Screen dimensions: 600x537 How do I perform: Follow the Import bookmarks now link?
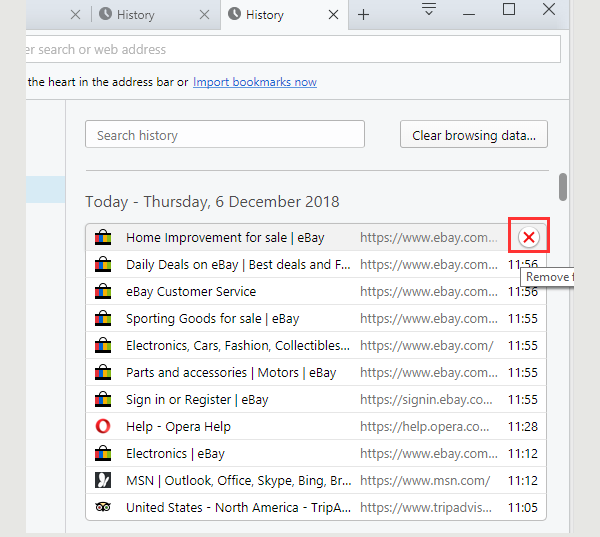[255, 82]
